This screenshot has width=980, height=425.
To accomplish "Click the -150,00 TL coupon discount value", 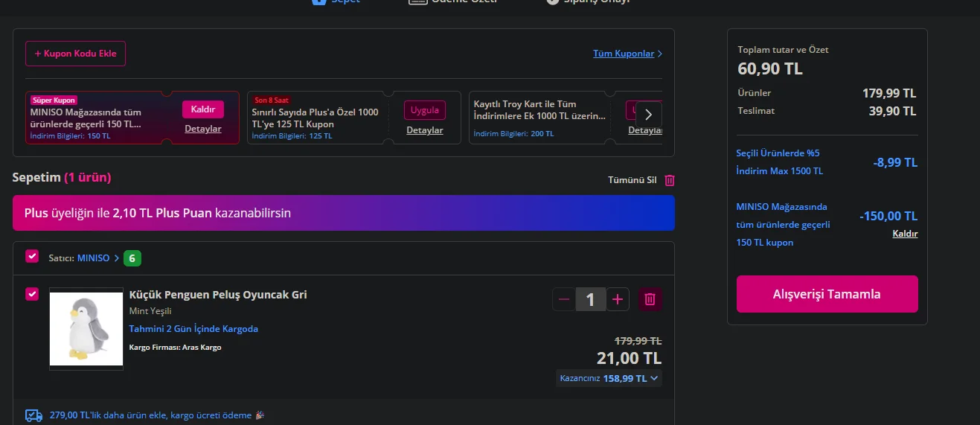I will tap(888, 216).
